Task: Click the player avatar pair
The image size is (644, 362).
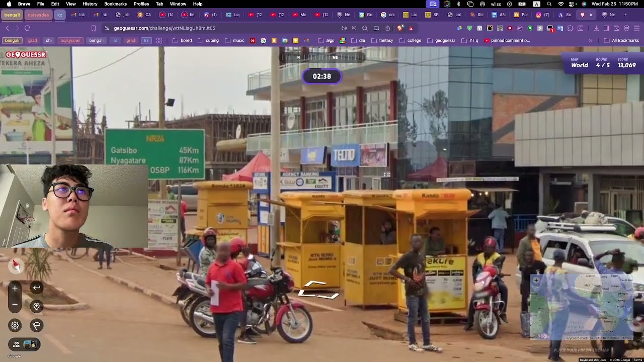Action: 31,344
